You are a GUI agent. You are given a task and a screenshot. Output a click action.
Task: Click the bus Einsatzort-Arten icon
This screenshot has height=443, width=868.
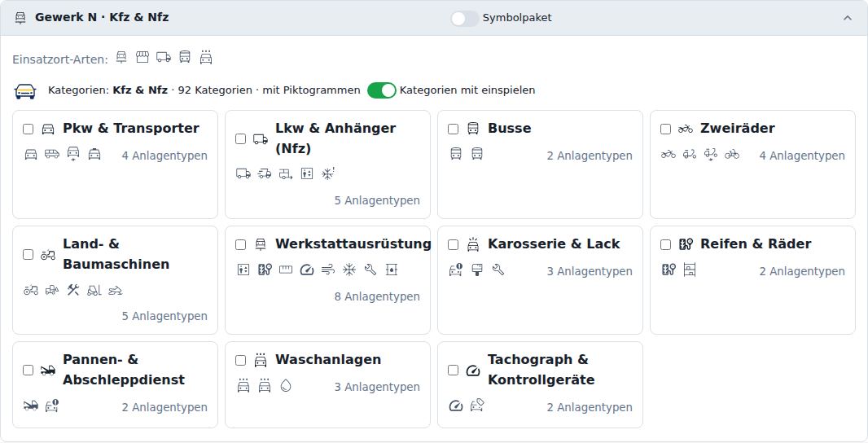(x=185, y=57)
